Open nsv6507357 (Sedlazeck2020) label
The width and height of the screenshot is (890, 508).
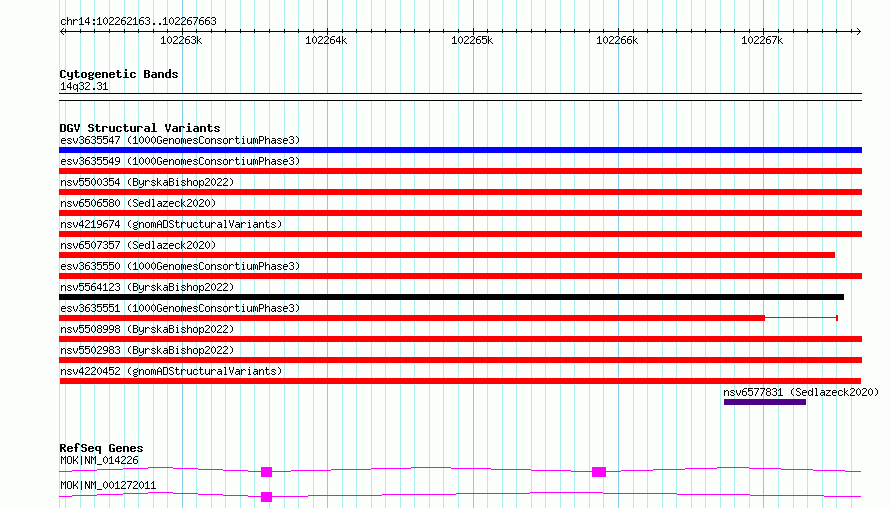[x=138, y=245]
